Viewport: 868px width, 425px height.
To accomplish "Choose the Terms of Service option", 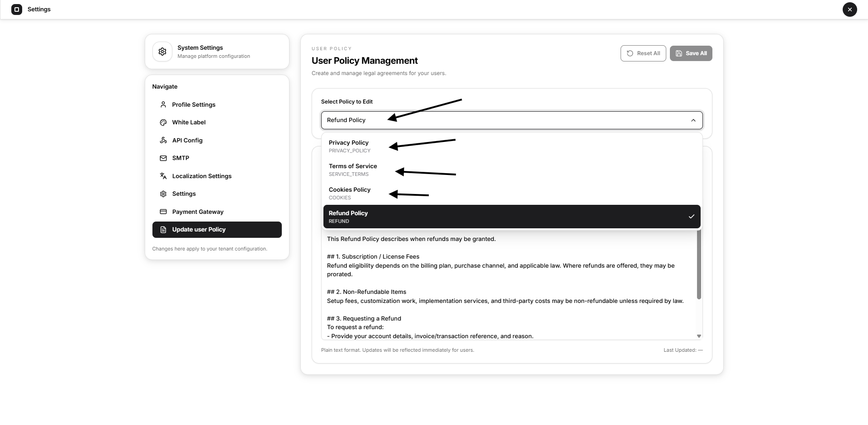I will pos(512,170).
